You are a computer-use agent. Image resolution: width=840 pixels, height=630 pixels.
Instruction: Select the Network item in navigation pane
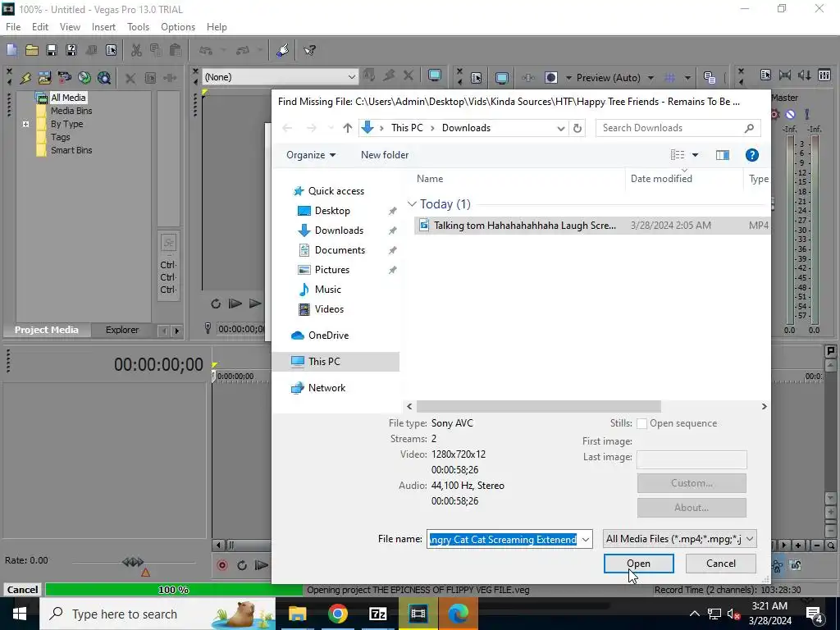[326, 388]
